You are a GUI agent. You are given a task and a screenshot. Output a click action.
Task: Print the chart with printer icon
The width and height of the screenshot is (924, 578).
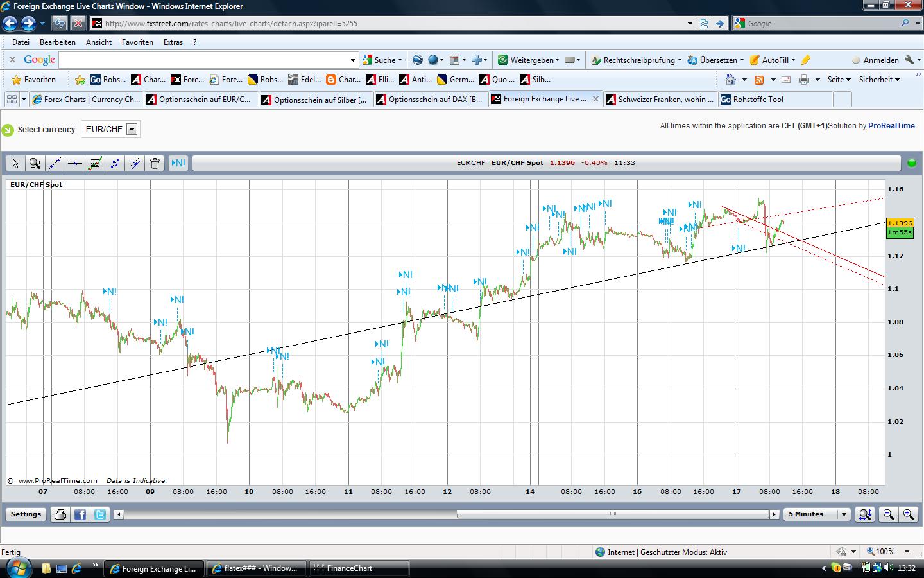[60, 514]
